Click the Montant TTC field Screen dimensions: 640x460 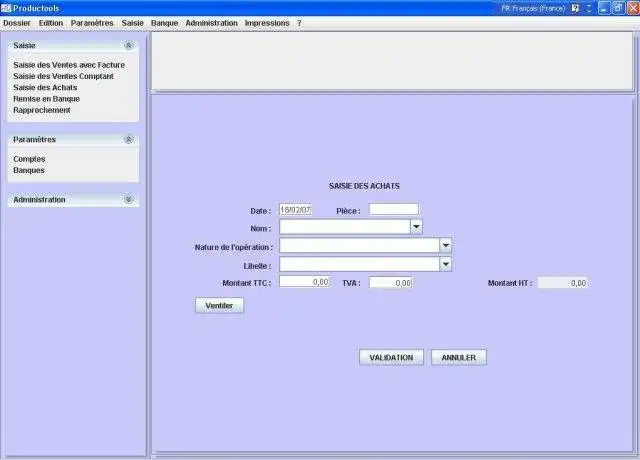click(304, 282)
